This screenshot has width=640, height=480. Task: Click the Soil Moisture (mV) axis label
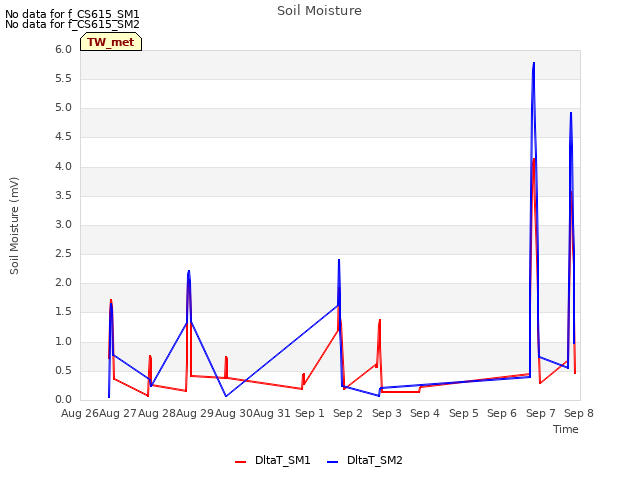tap(14, 226)
